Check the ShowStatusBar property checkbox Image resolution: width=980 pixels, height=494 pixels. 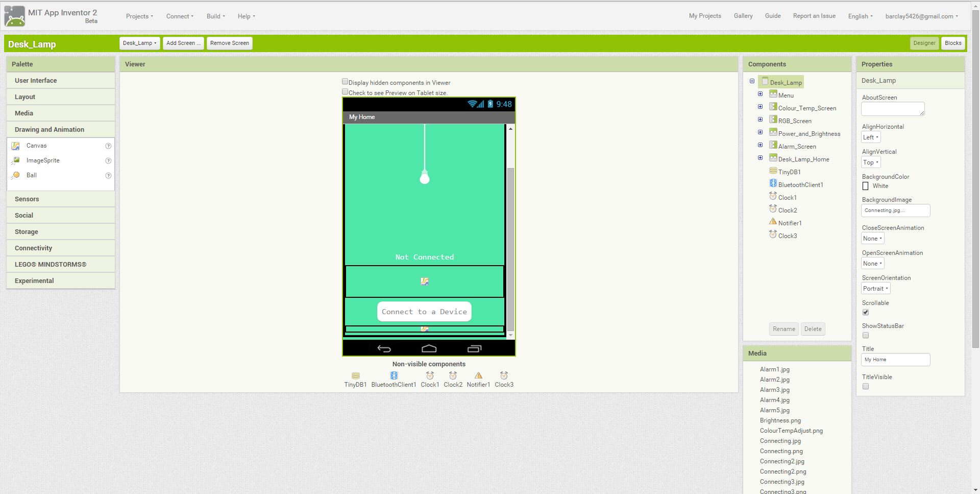pyautogui.click(x=866, y=336)
